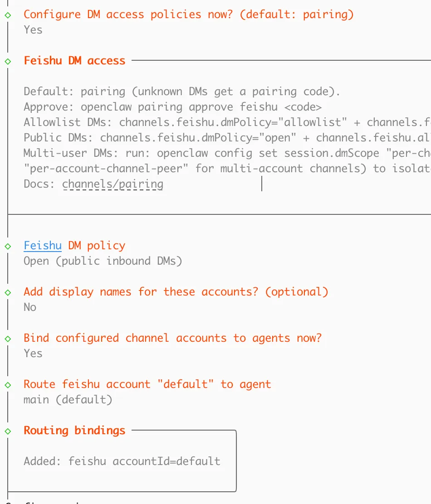431x504 pixels.
Task: Open the channels/pairing docs link
Action: click(x=113, y=184)
